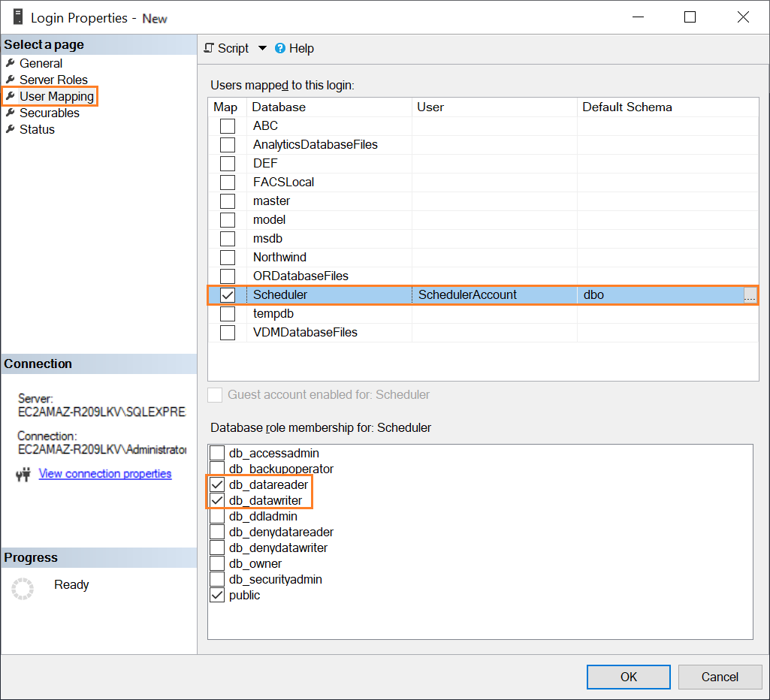Enable the db_securityadmin role
770x700 pixels.
pyautogui.click(x=217, y=579)
